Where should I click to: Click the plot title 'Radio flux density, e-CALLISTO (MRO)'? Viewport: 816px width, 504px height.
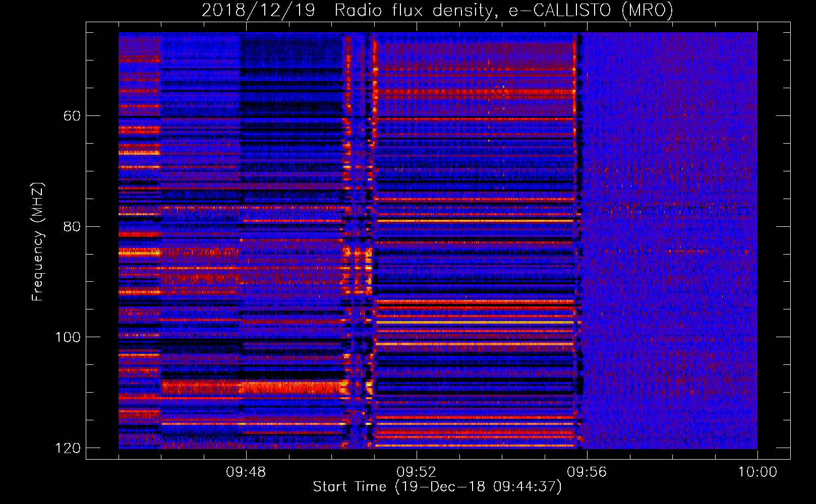(504, 11)
